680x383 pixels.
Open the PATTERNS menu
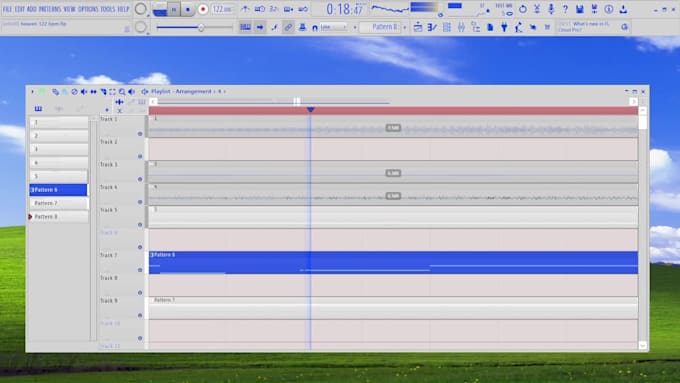50,9
